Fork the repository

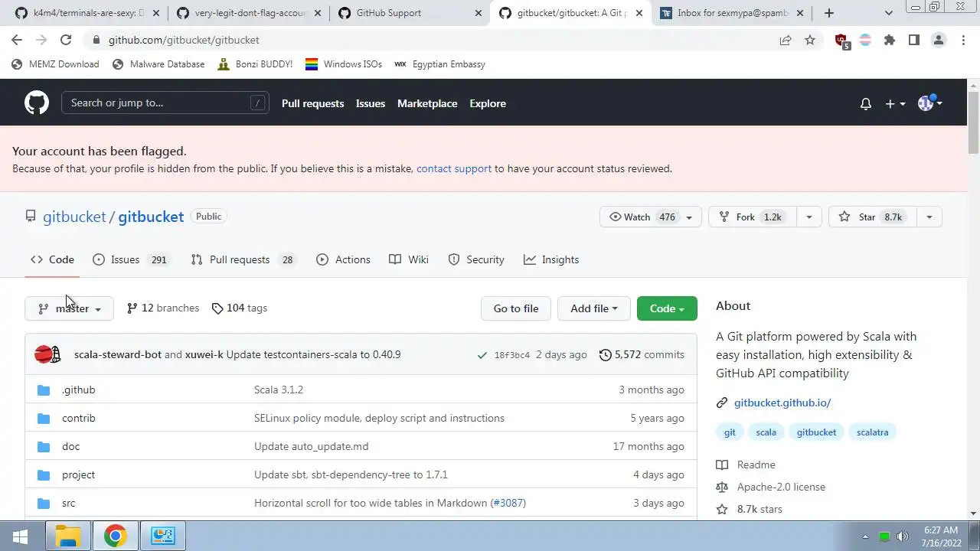753,217
